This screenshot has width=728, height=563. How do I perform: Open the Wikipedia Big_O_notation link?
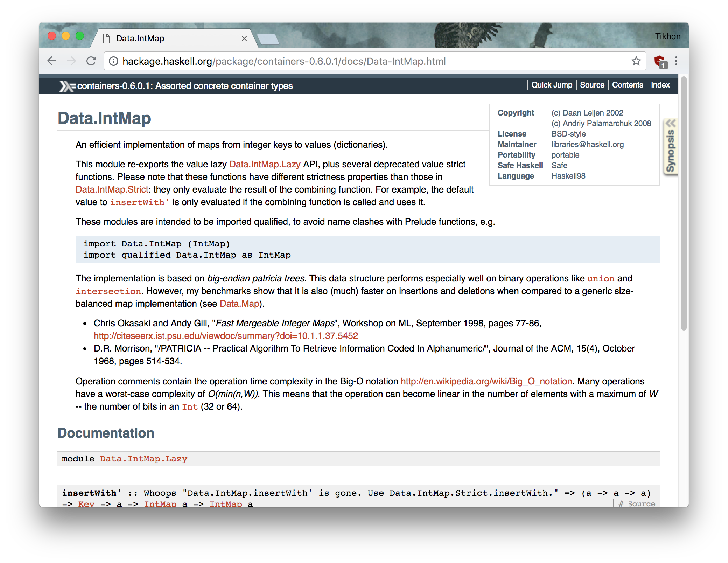coord(486,381)
